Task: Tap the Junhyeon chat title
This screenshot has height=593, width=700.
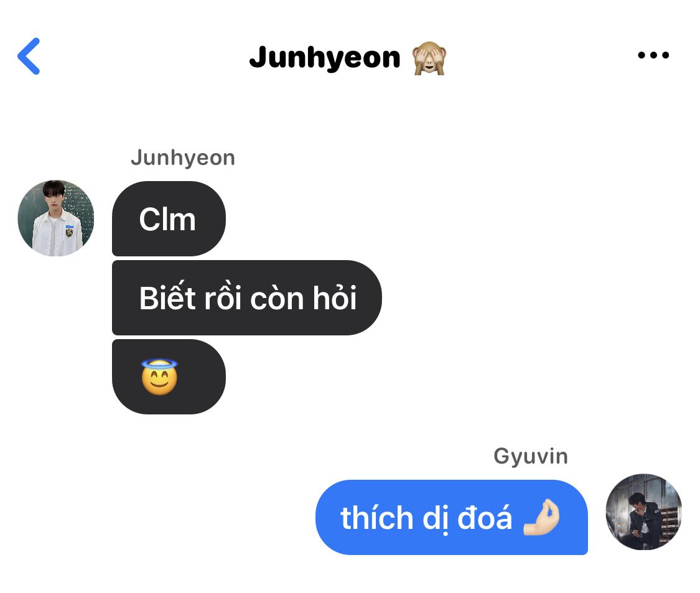Action: point(325,58)
